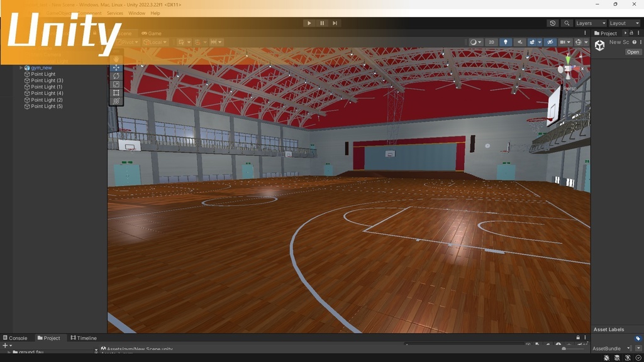Toggle the Gizmos sphere icon
Screen dimensions: 644x362
point(579,42)
